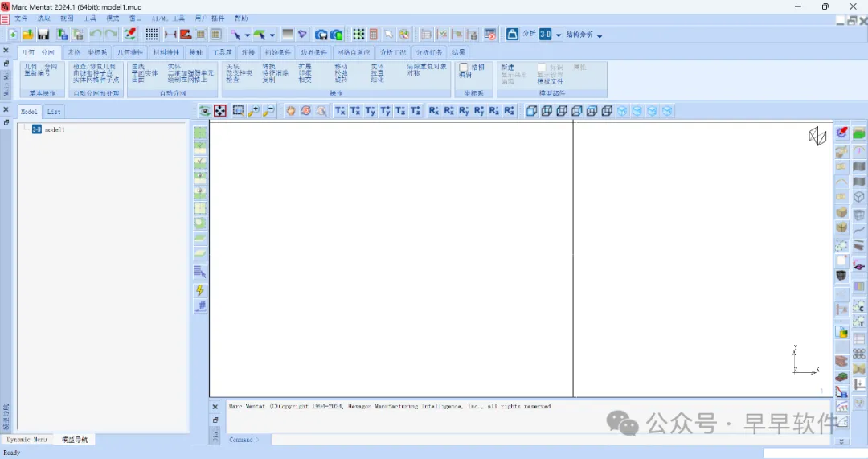
Task: Click the Fill View icon with red border
Action: tap(220, 111)
